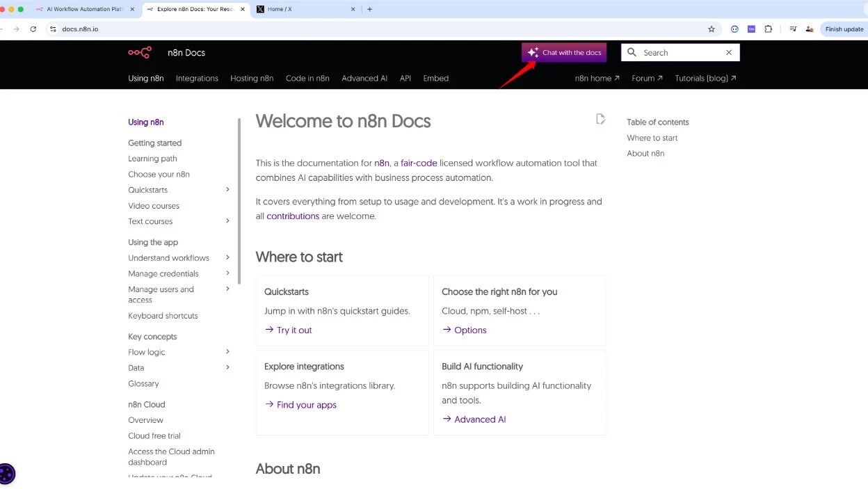
Task: Jump to Where to start in table of contents
Action: 652,138
